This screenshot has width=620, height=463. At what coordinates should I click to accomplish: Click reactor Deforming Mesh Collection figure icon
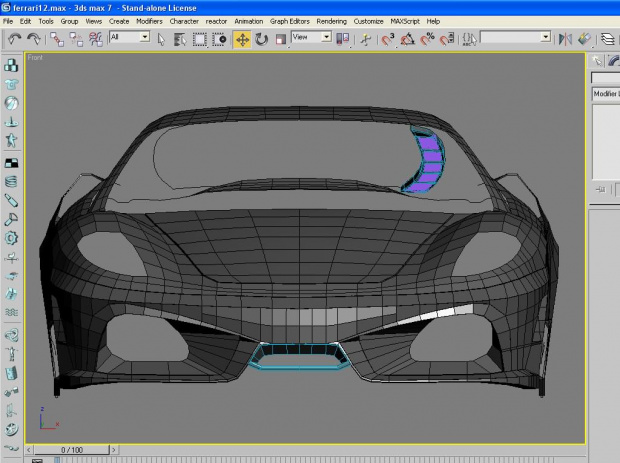tap(11, 141)
